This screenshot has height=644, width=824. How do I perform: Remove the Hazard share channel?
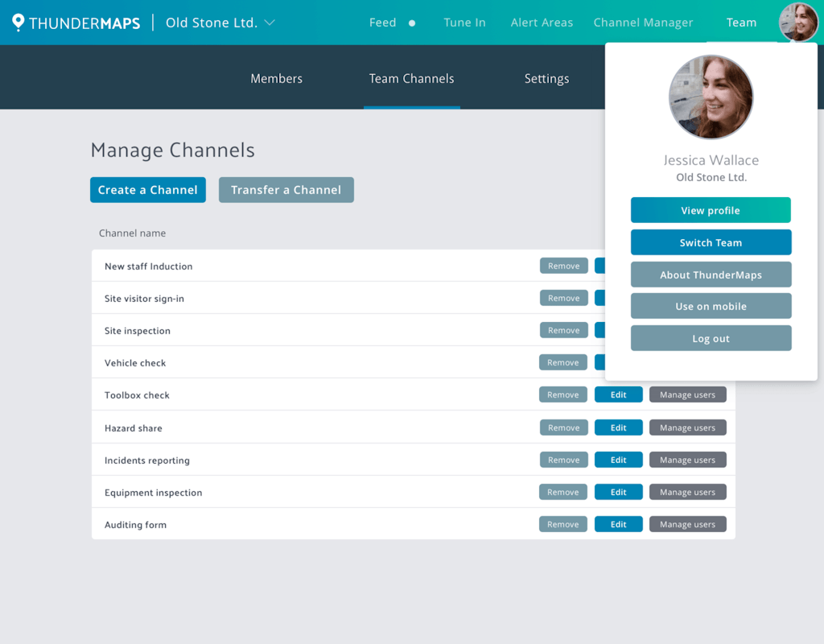pos(564,427)
